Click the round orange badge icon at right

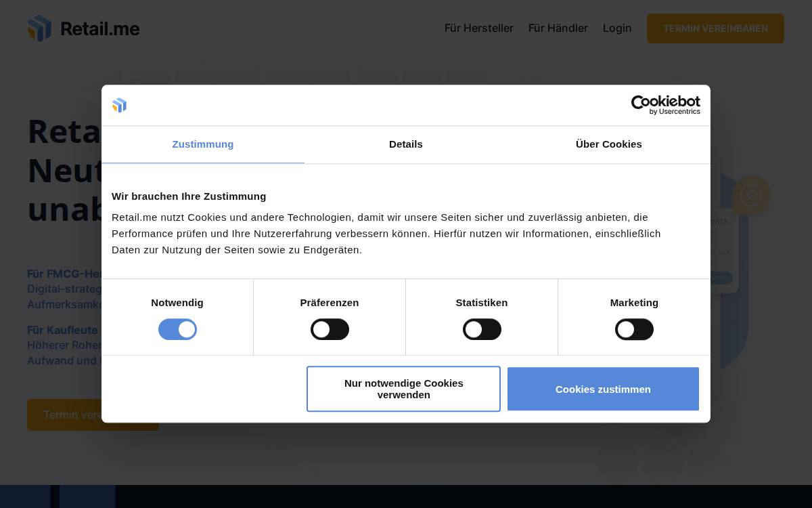(751, 195)
